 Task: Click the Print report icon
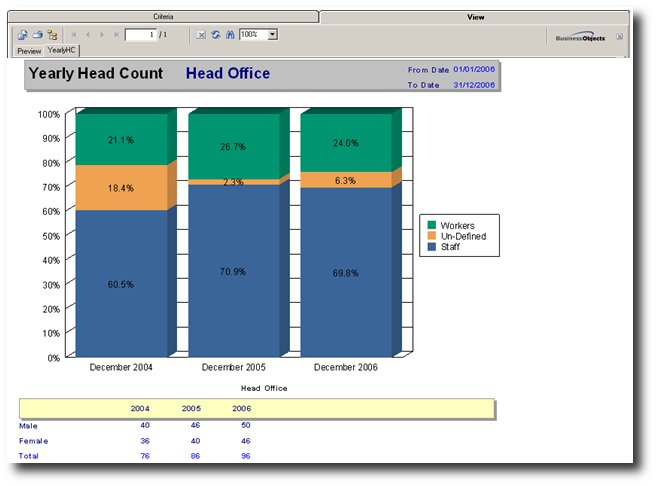[x=37, y=35]
